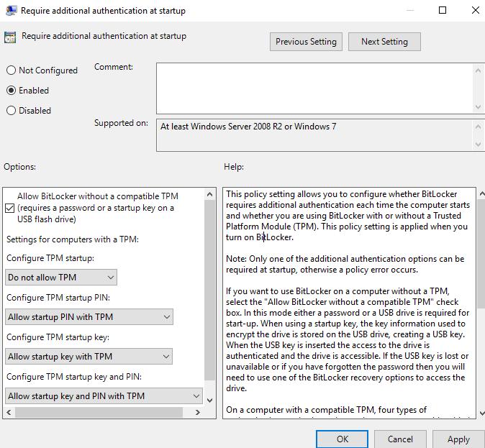Click the 'Supported on:' label

click(121, 123)
